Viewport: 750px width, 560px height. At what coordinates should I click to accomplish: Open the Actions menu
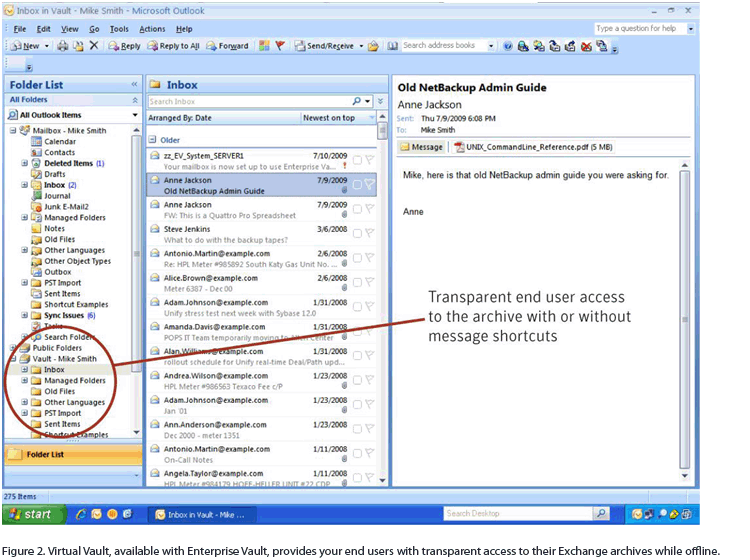152,29
